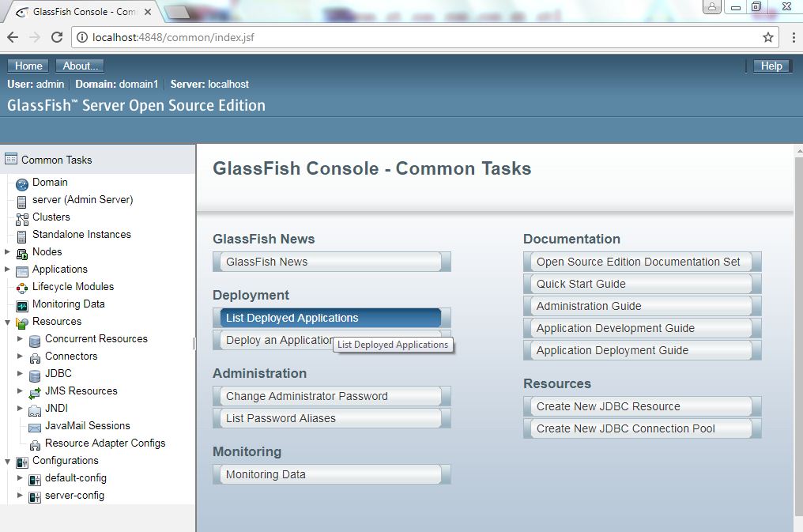Expand the Nodes tree item
The height and width of the screenshot is (532, 803).
click(x=6, y=252)
